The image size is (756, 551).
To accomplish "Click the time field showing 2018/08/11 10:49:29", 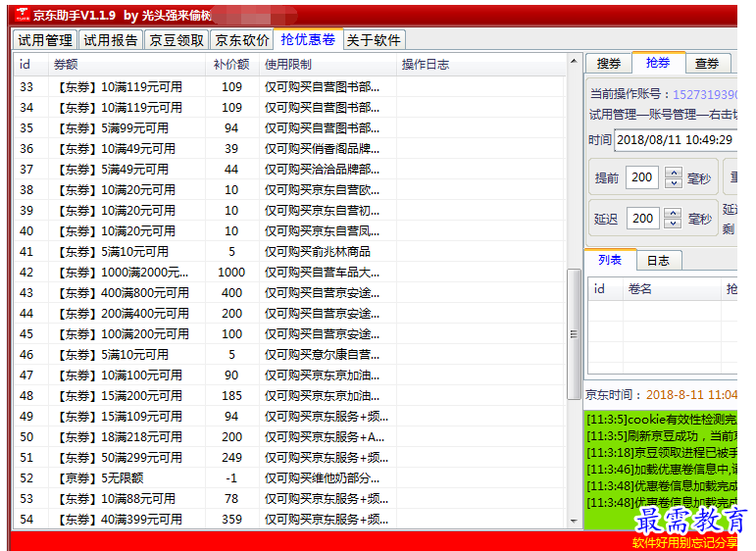I will coord(675,140).
